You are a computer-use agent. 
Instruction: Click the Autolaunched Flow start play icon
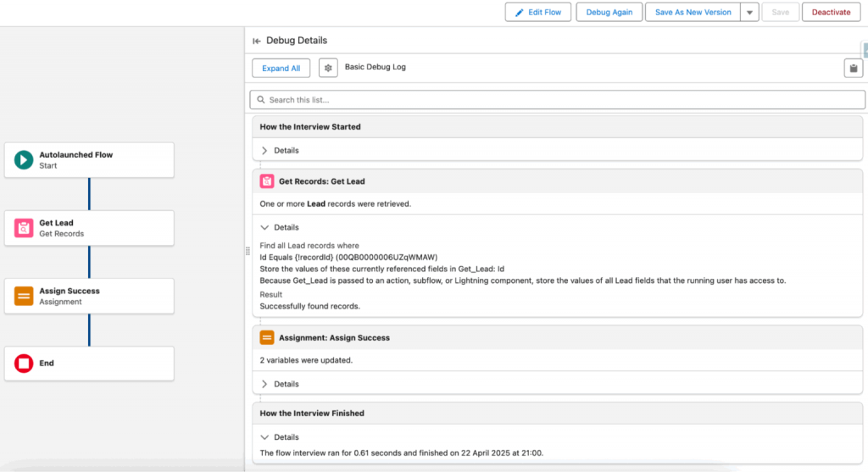pyautogui.click(x=24, y=160)
